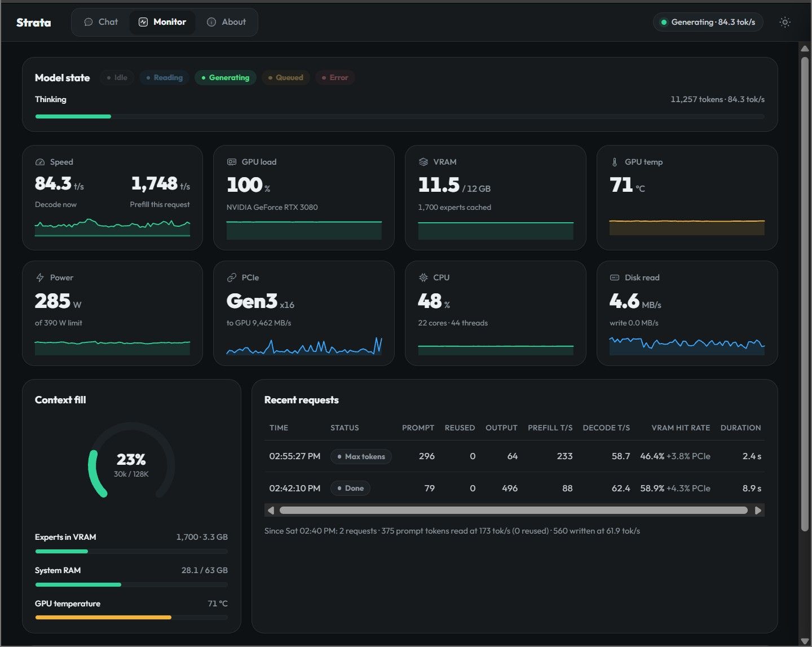Click the GPU temp thermometer icon
This screenshot has width=812, height=647.
(x=615, y=162)
